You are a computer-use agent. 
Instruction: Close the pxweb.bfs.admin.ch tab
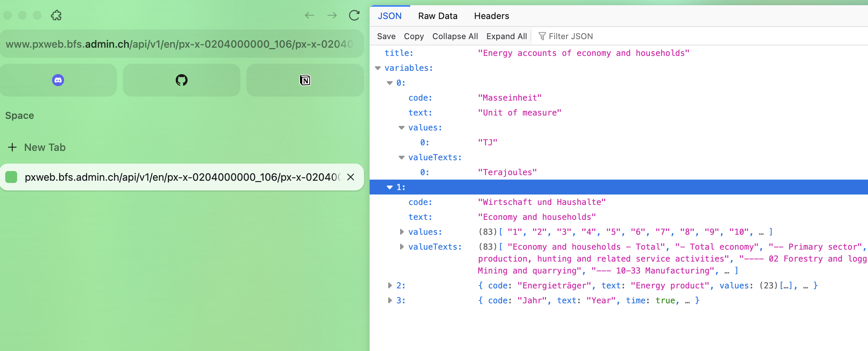(x=350, y=177)
